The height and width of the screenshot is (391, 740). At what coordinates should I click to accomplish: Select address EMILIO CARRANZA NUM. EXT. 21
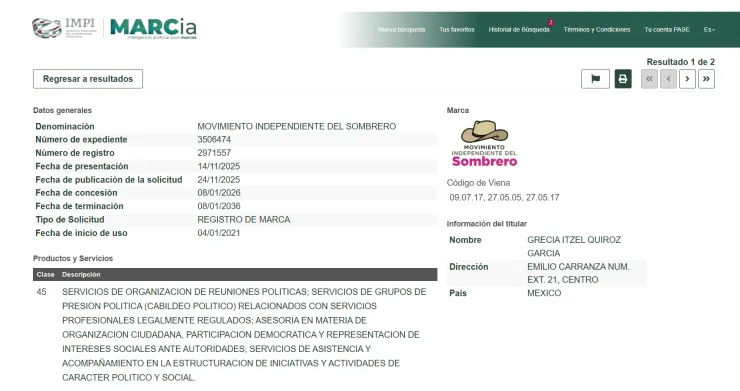tap(578, 273)
